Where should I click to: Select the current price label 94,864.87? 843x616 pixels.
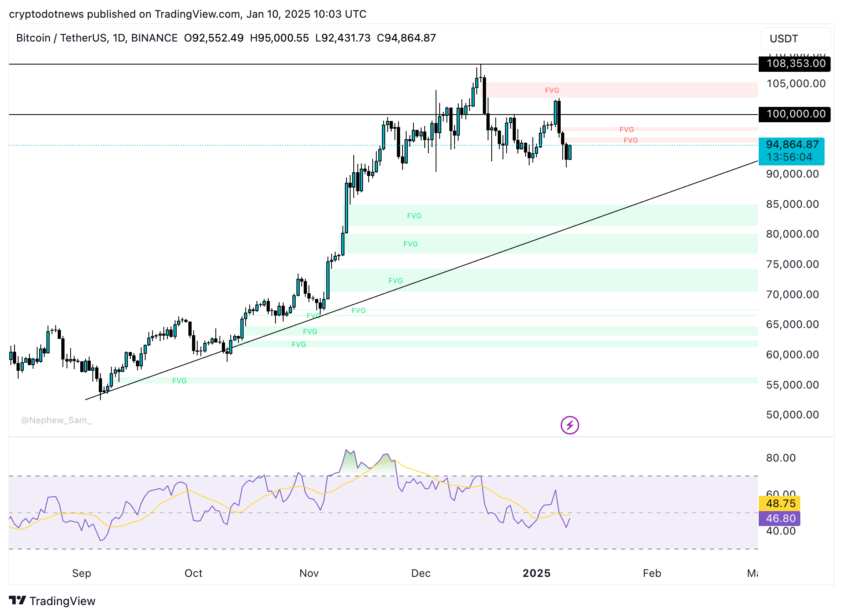click(x=791, y=144)
